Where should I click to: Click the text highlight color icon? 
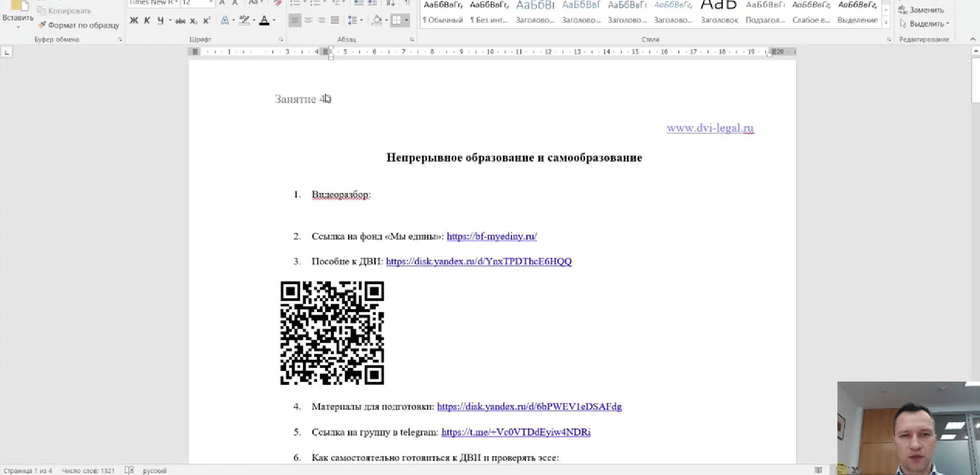point(244,20)
